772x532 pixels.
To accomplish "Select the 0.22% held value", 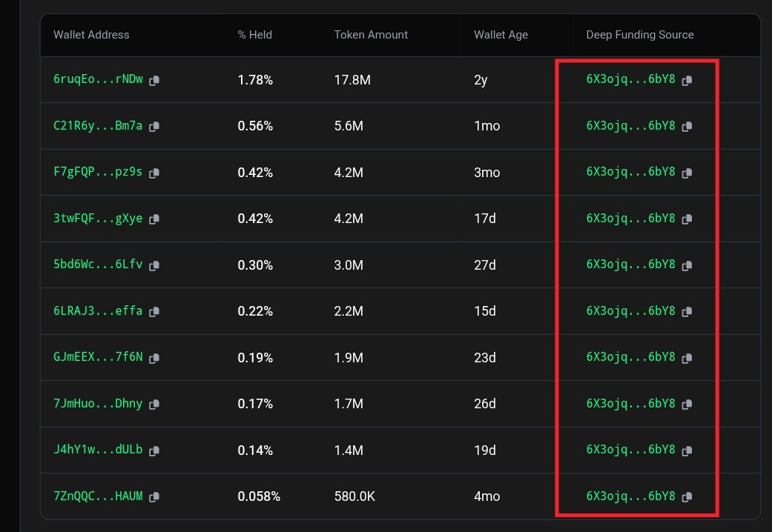I will click(255, 311).
